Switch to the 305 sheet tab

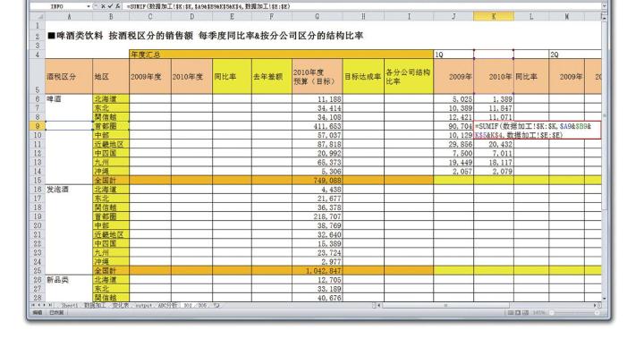click(202, 306)
